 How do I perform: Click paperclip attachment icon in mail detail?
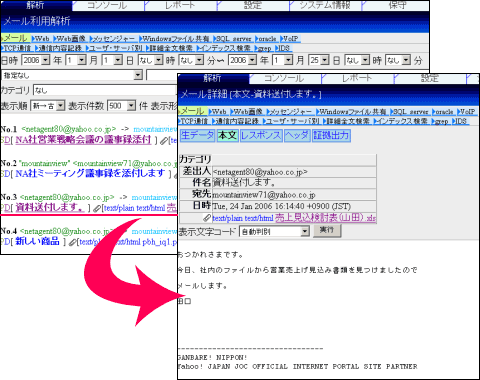click(x=207, y=218)
